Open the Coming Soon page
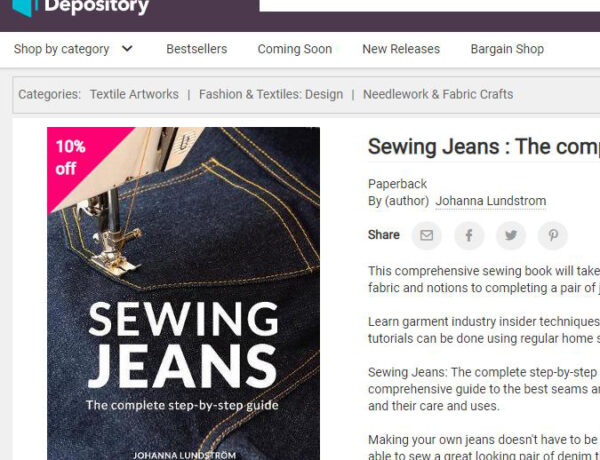 [x=295, y=49]
